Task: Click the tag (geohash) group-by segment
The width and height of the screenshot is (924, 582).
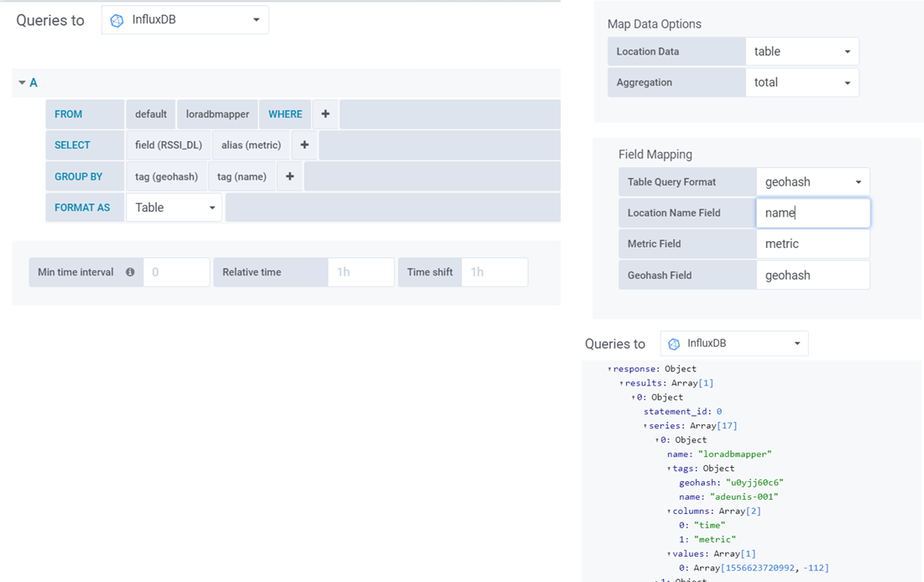Action: click(166, 176)
